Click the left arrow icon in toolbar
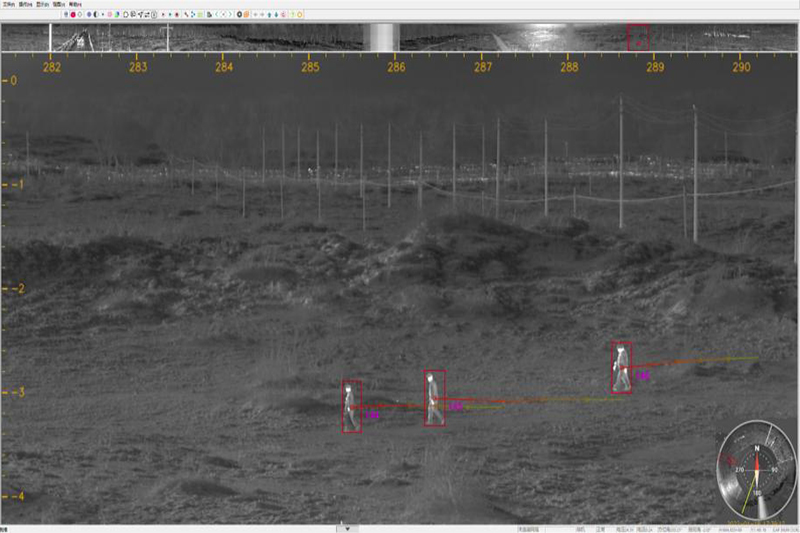This screenshot has height=533, width=800. (257, 15)
